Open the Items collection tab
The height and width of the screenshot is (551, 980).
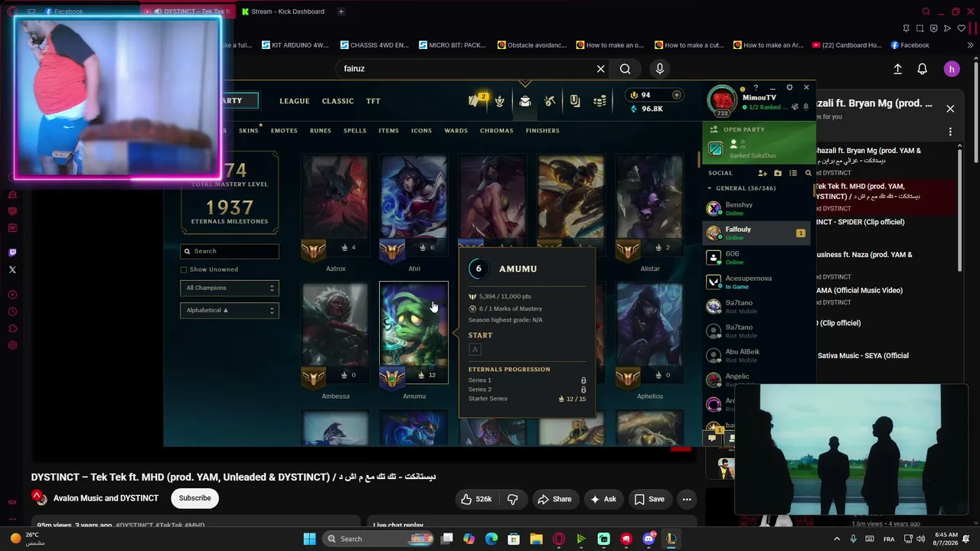tap(389, 131)
